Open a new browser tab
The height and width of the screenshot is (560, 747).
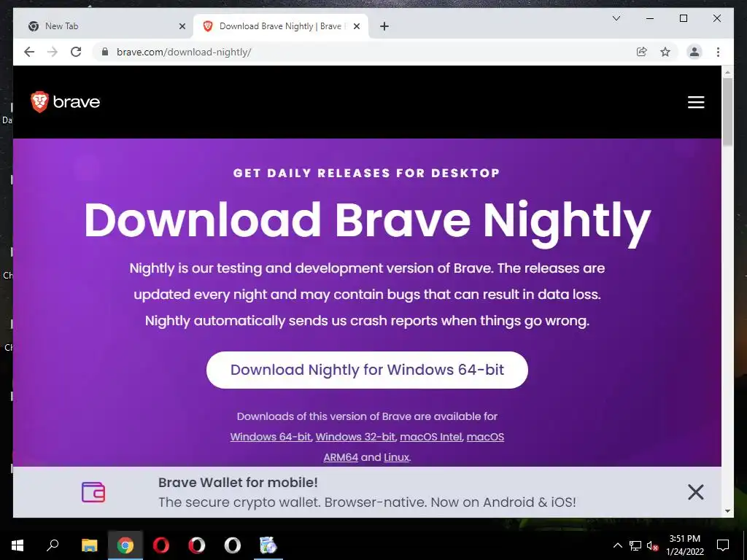[384, 26]
